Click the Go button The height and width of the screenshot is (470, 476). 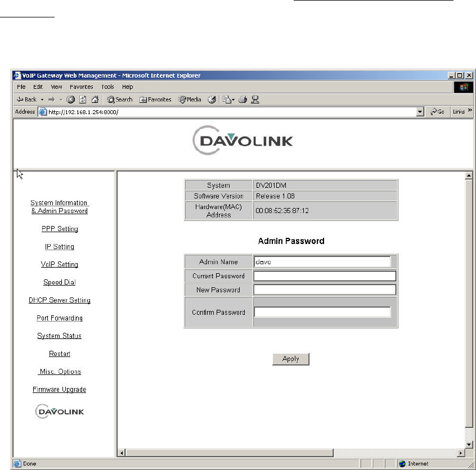437,112
